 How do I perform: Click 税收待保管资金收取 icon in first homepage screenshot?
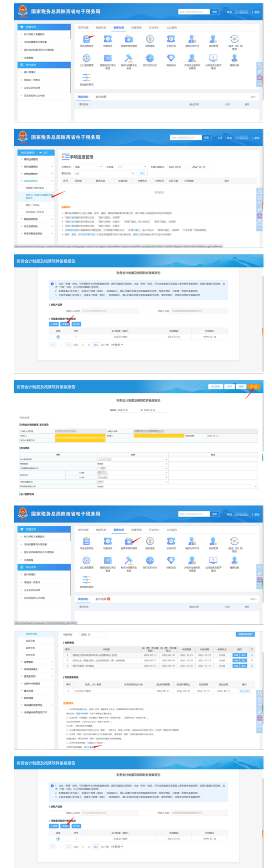[129, 58]
